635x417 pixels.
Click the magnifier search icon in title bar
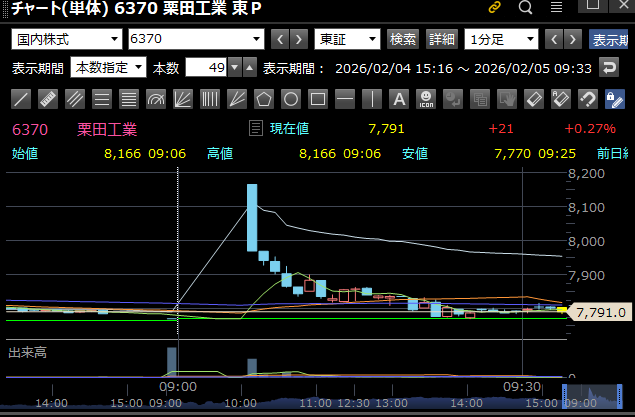526,8
